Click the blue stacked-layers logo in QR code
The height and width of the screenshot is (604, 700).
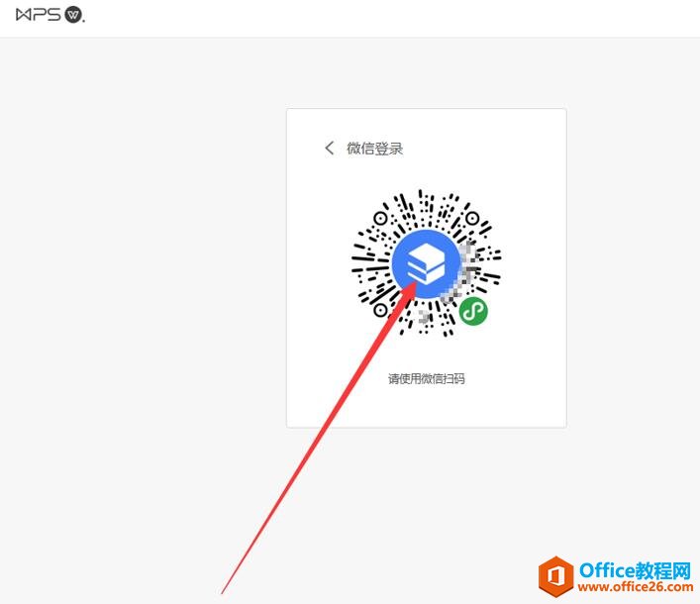pyautogui.click(x=426, y=263)
